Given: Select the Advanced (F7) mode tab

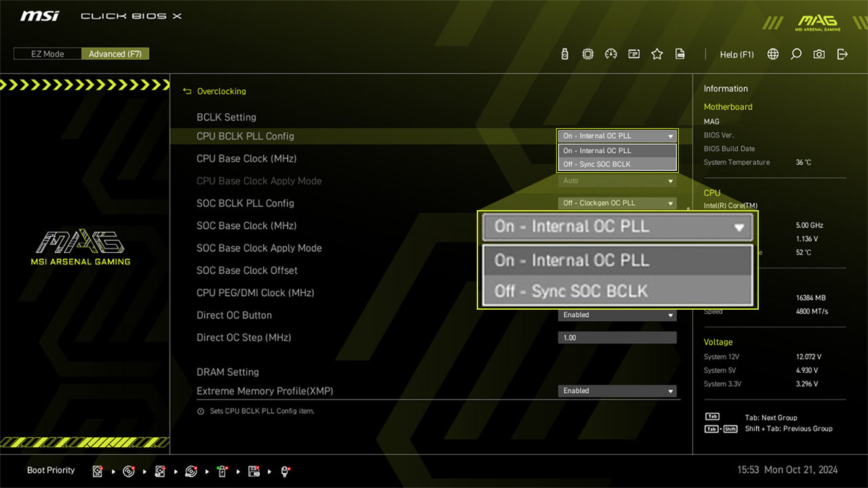Looking at the screenshot, I should pyautogui.click(x=115, y=54).
